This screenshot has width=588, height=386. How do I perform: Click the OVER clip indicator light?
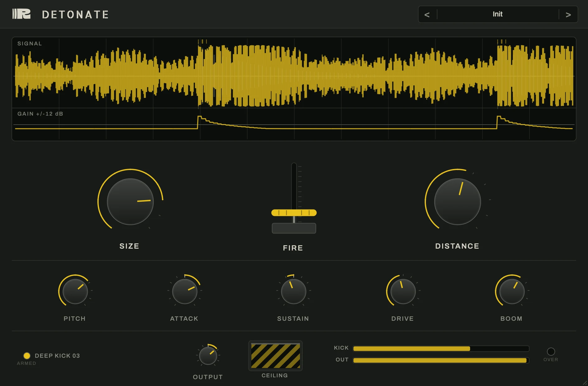[x=551, y=352]
